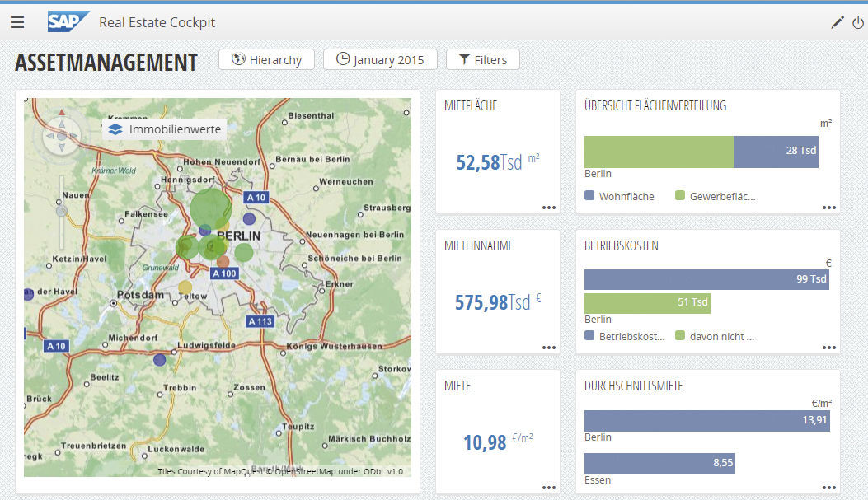The height and width of the screenshot is (500, 868).
Task: Pan the map west with the compass left arrow
Action: tap(50, 135)
